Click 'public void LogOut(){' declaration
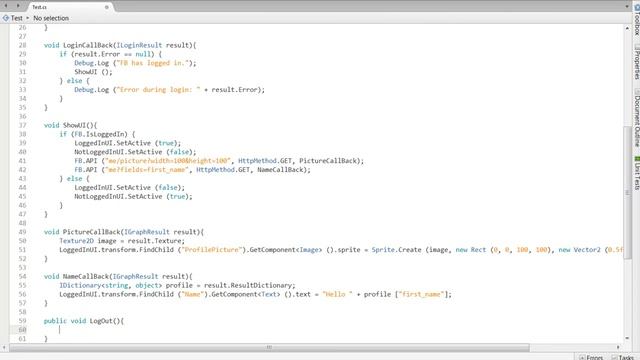The width and height of the screenshot is (640, 360). pos(84,321)
